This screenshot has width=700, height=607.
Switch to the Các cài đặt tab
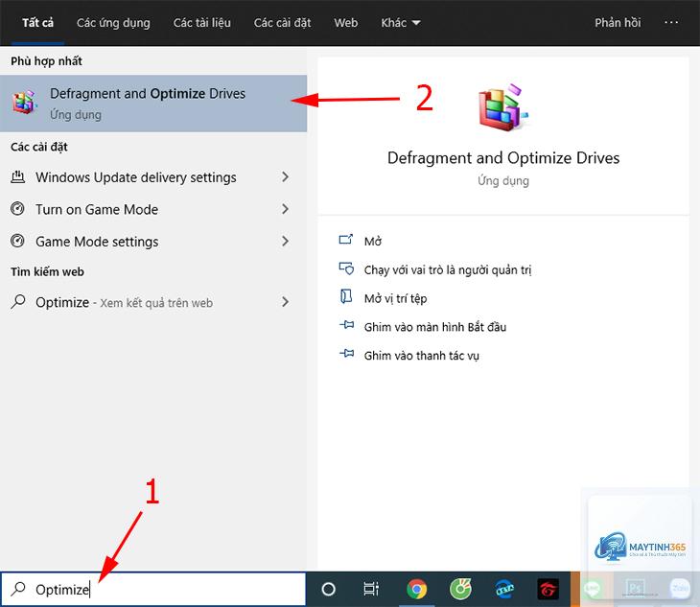click(x=282, y=23)
